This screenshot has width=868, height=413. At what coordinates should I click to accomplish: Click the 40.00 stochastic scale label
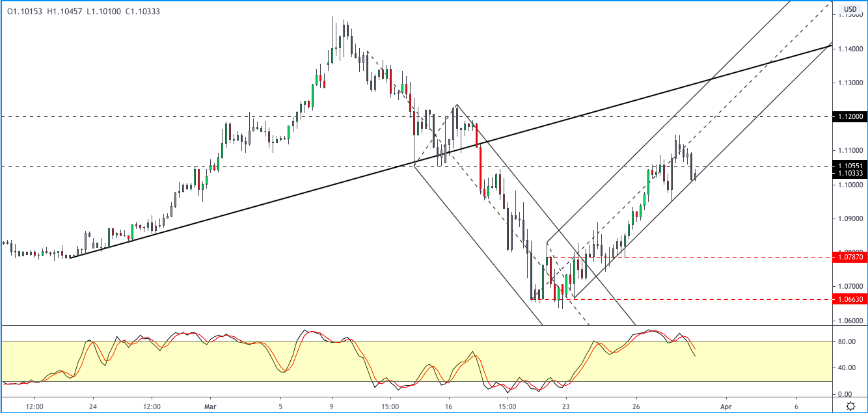(x=847, y=368)
